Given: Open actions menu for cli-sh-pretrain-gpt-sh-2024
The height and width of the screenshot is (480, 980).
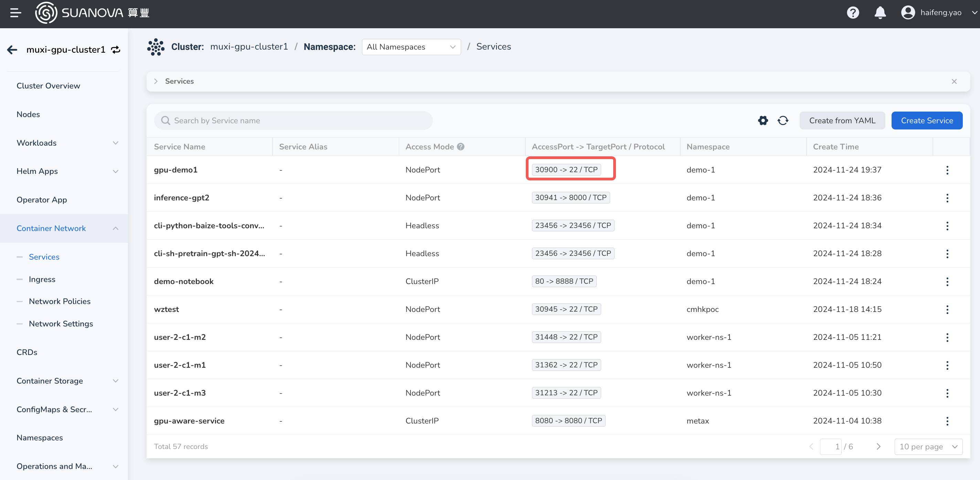Looking at the screenshot, I should click(x=947, y=254).
